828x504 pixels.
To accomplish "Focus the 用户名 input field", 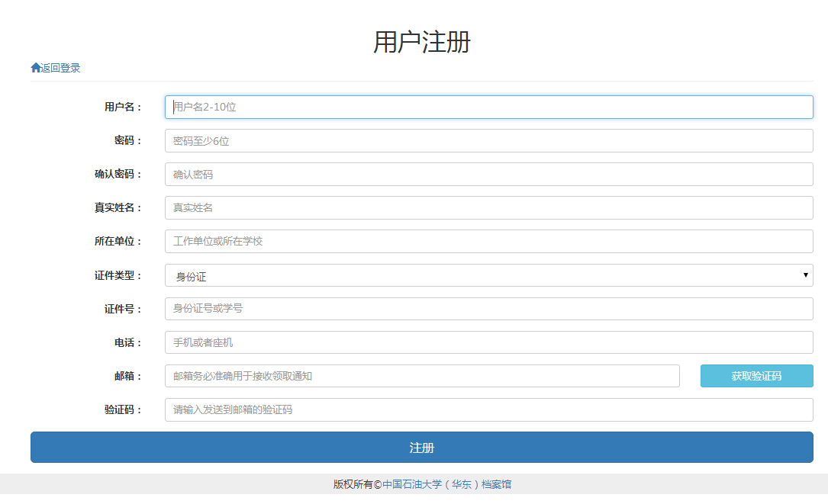I will pos(488,107).
